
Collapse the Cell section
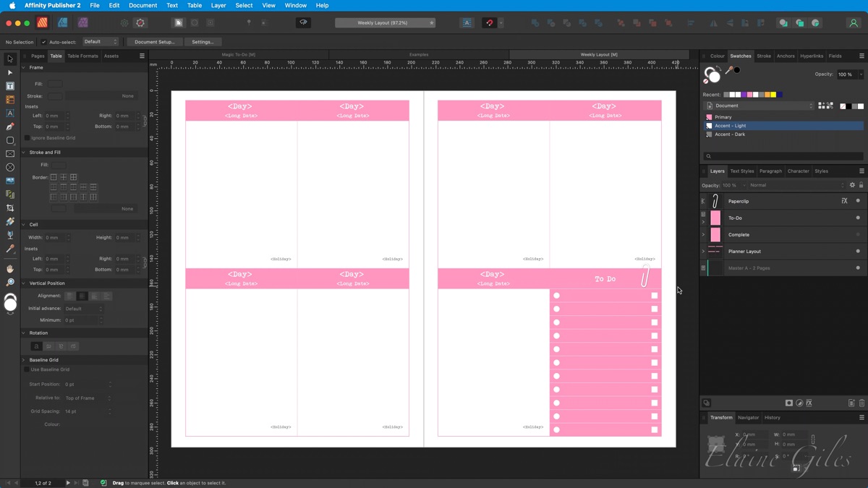click(x=23, y=224)
